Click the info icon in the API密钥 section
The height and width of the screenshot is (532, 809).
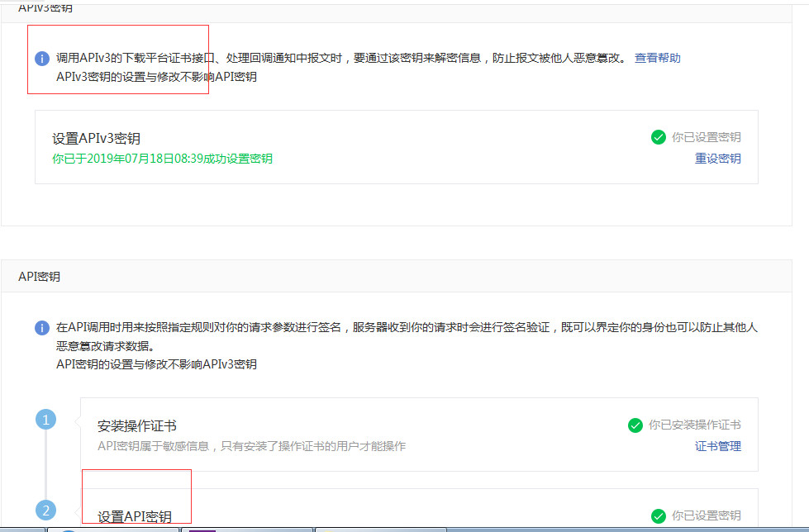(42, 328)
